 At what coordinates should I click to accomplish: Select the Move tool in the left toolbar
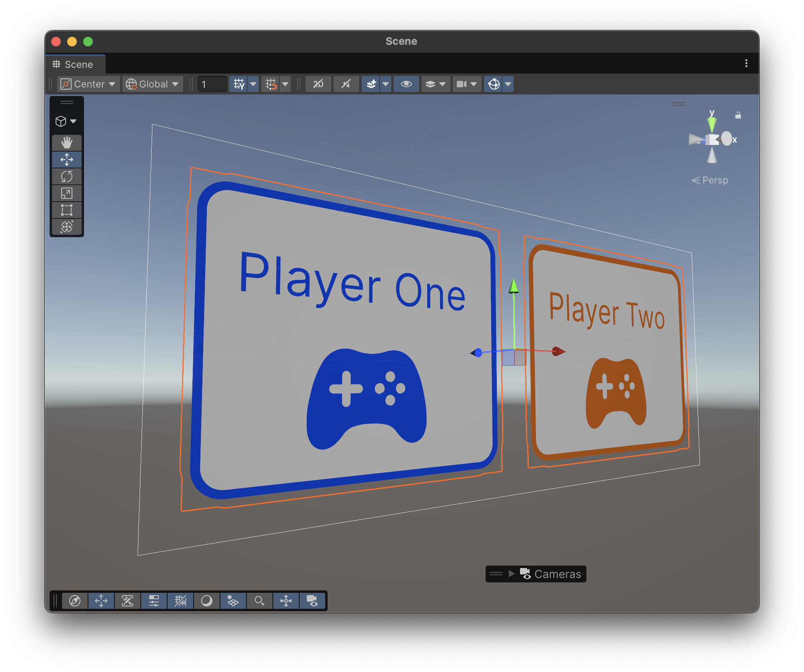click(x=67, y=160)
